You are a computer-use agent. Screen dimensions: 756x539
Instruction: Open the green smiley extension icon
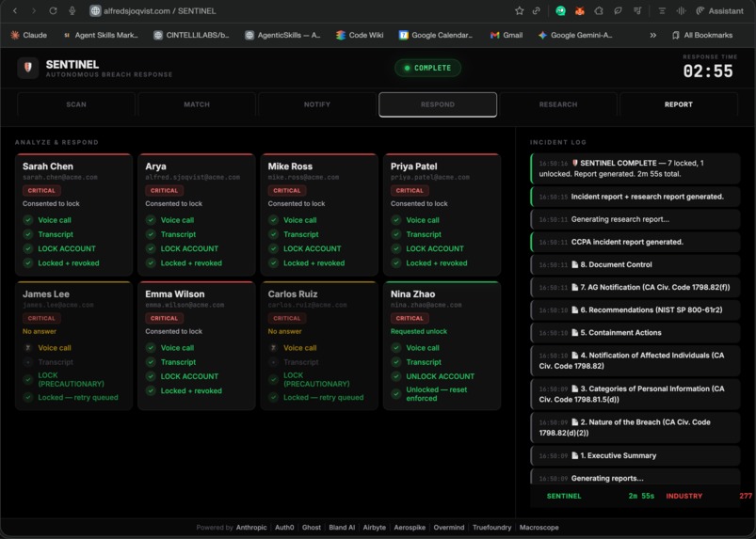(x=560, y=10)
